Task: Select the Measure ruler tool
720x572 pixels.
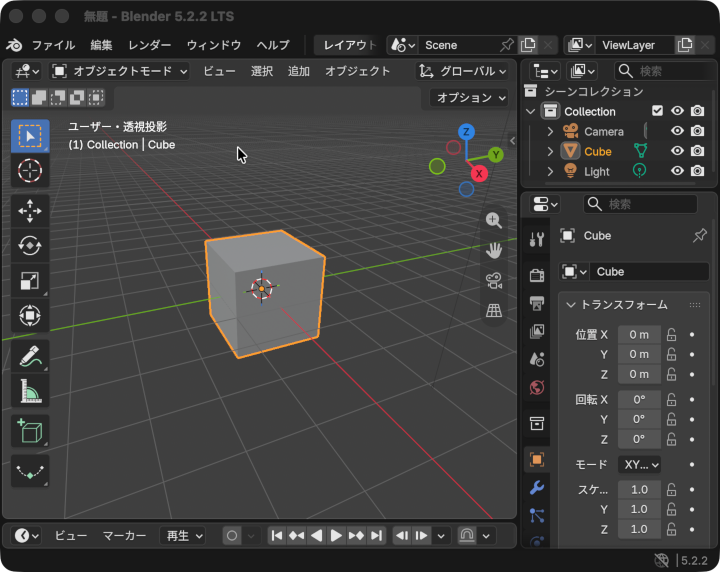Action: tap(30, 391)
